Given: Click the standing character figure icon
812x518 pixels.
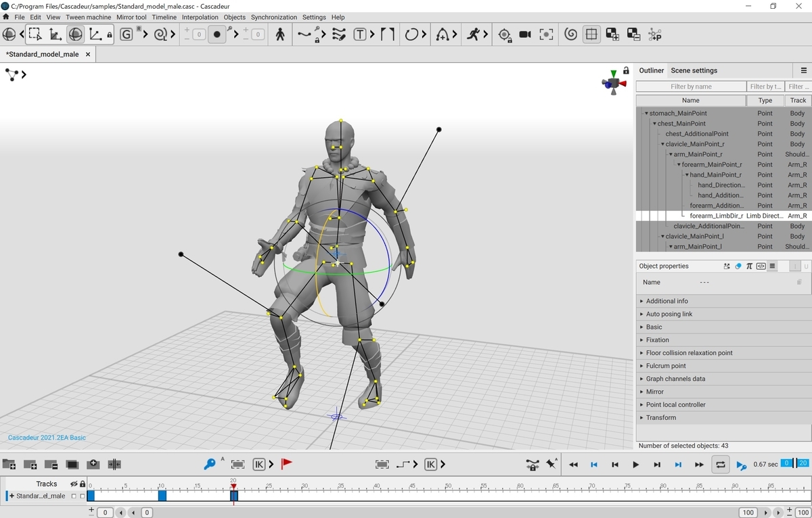Looking at the screenshot, I should pos(280,34).
